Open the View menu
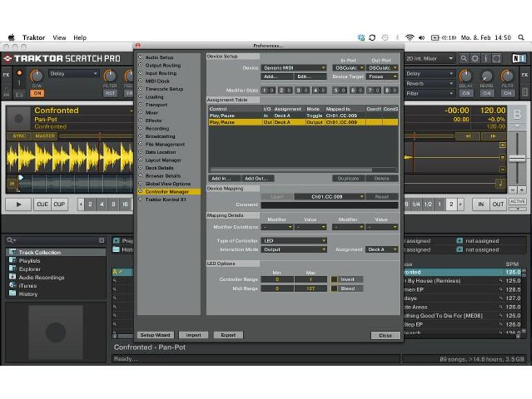Viewport: 532px width, 399px height. (59, 37)
